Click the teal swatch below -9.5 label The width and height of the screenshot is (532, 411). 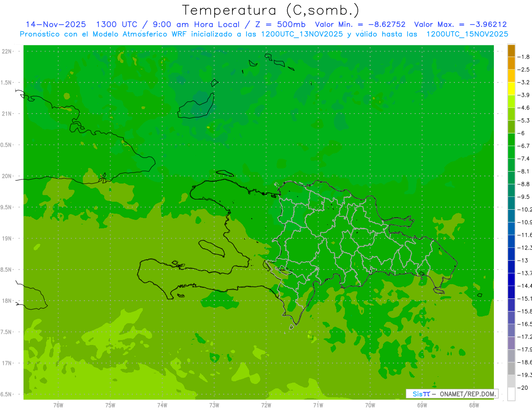coord(511,203)
